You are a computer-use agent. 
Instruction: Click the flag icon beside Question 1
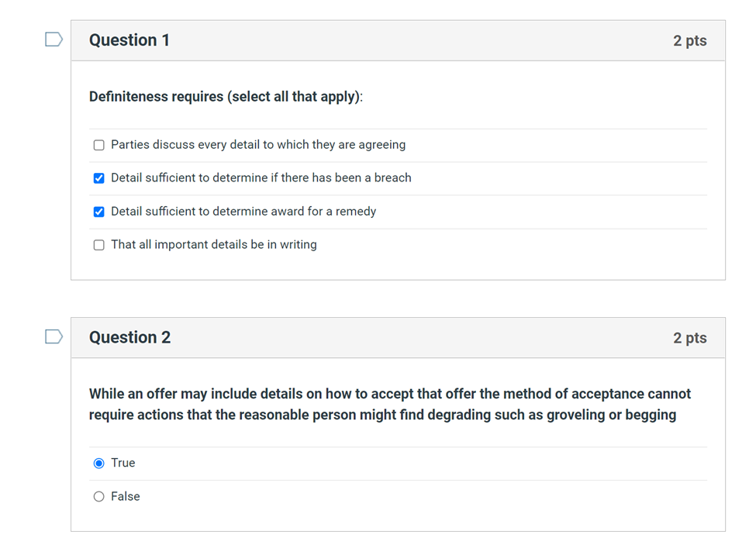[53, 39]
